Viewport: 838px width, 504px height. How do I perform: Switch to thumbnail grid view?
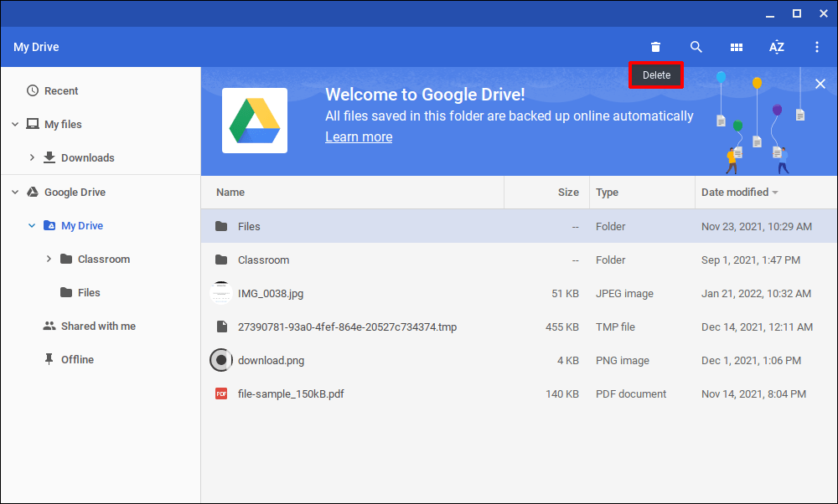click(x=737, y=47)
